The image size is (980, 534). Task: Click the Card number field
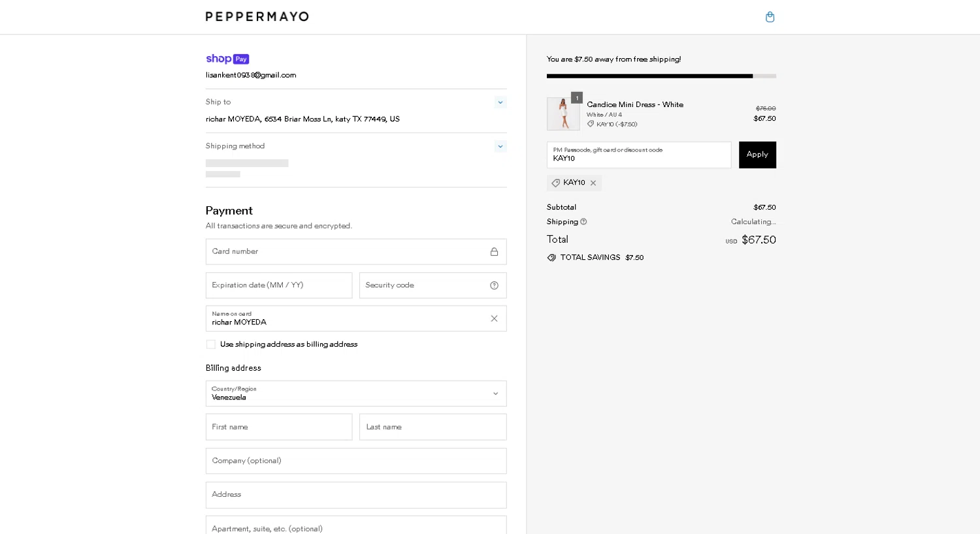[x=356, y=251]
